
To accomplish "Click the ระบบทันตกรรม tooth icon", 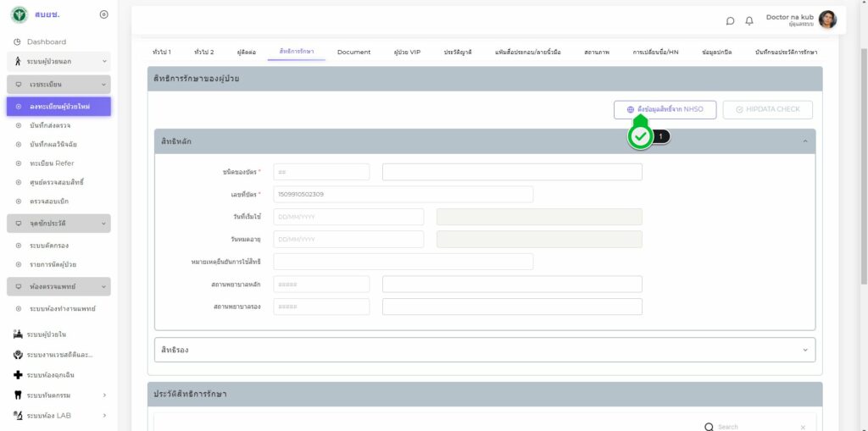I will pos(18,395).
